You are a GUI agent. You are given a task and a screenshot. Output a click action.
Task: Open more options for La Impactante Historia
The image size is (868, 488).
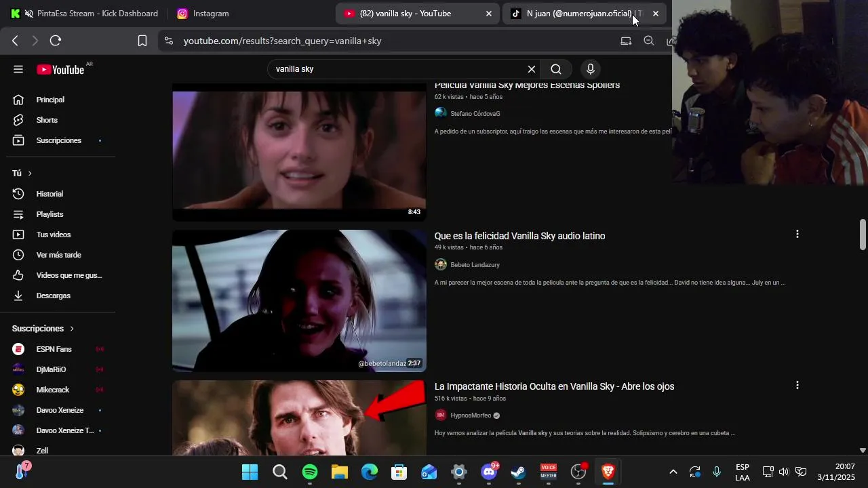click(x=797, y=385)
